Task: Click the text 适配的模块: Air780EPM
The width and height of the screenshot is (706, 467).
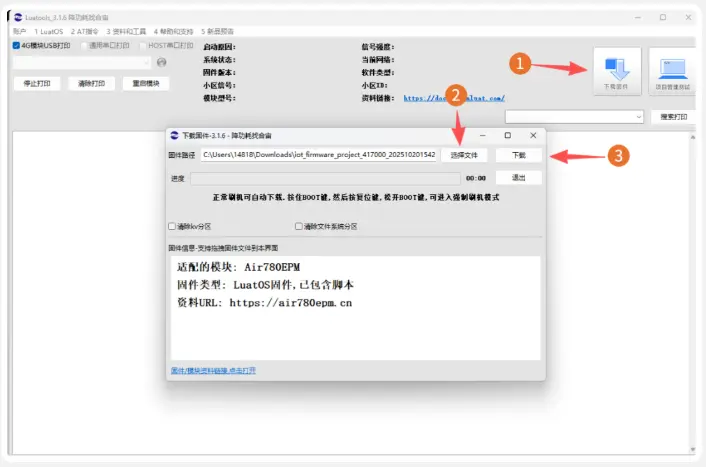Action: (239, 267)
